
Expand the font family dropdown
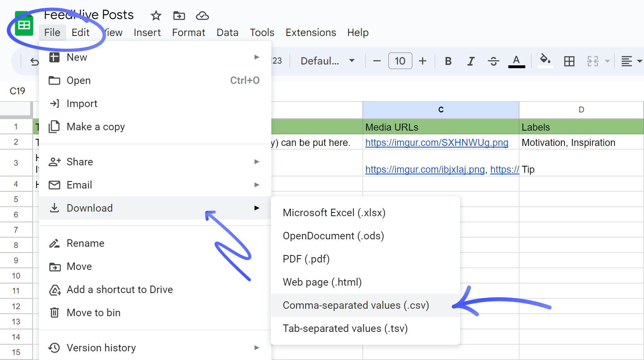coord(328,61)
